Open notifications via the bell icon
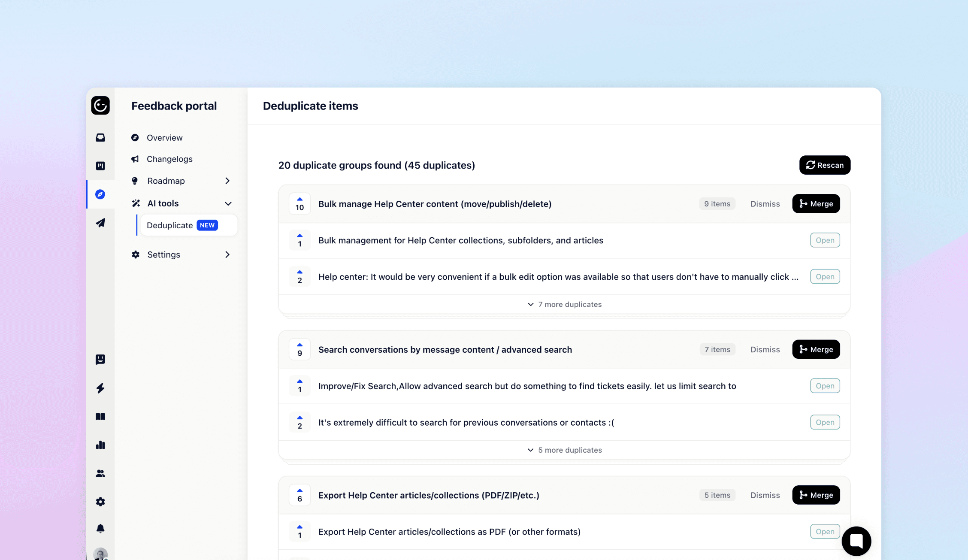Screen dimensions: 968x560 click(x=100, y=528)
